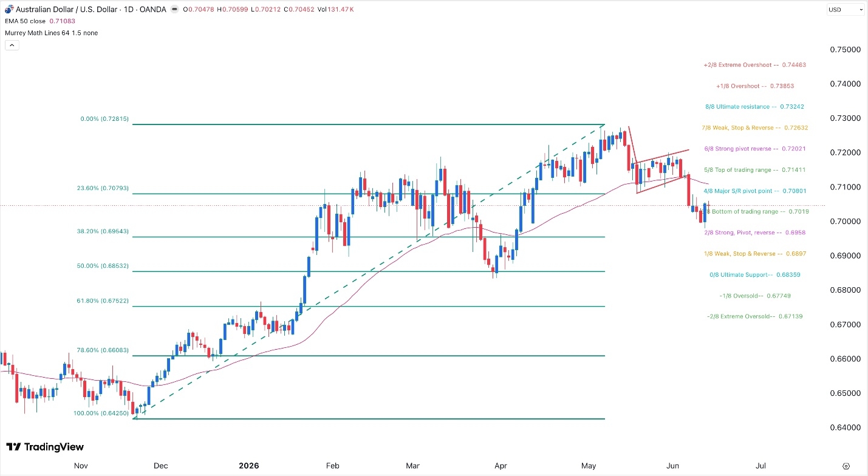Image resolution: width=868 pixels, height=476 pixels.
Task: Click the +2/8 Extreme Overshoot label
Action: (x=754, y=64)
